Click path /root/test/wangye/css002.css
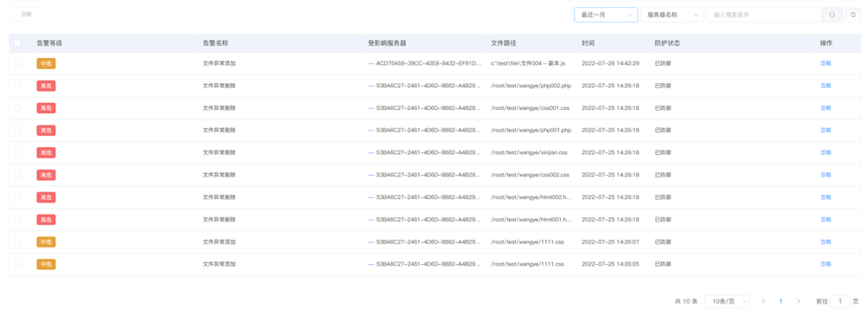The height and width of the screenshot is (315, 868). pyautogui.click(x=530, y=175)
